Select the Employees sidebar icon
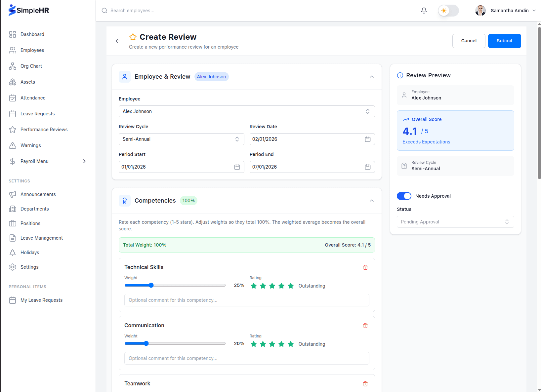 point(13,50)
